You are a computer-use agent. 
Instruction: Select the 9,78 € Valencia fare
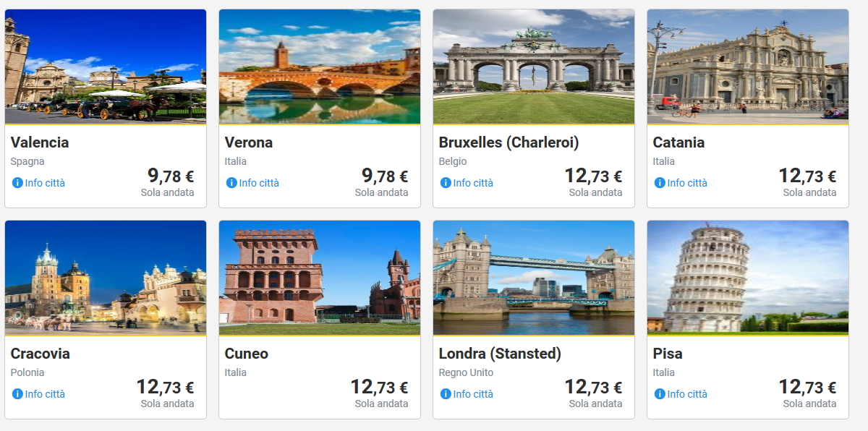pyautogui.click(x=171, y=176)
